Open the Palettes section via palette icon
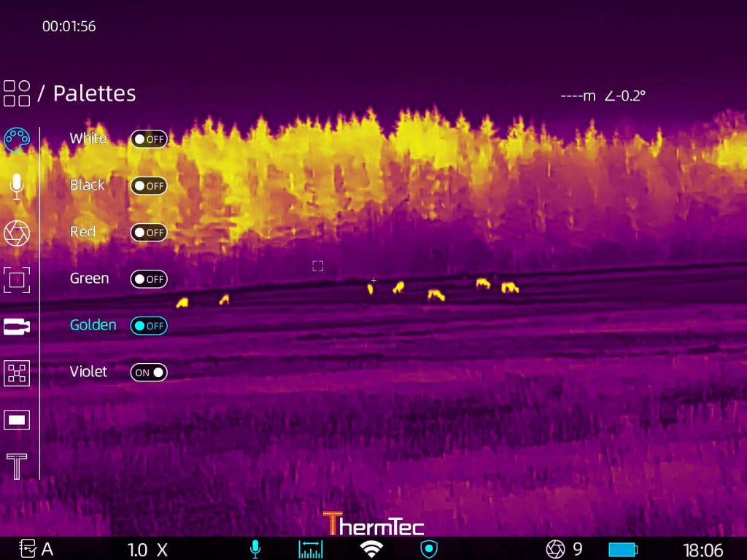This screenshot has width=747, height=560. point(17,139)
